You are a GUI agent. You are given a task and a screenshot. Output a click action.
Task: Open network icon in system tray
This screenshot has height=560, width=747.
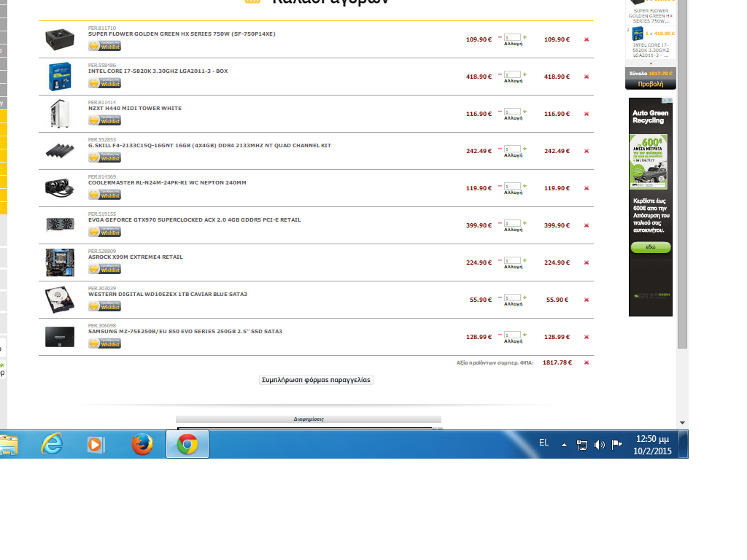pyautogui.click(x=581, y=445)
